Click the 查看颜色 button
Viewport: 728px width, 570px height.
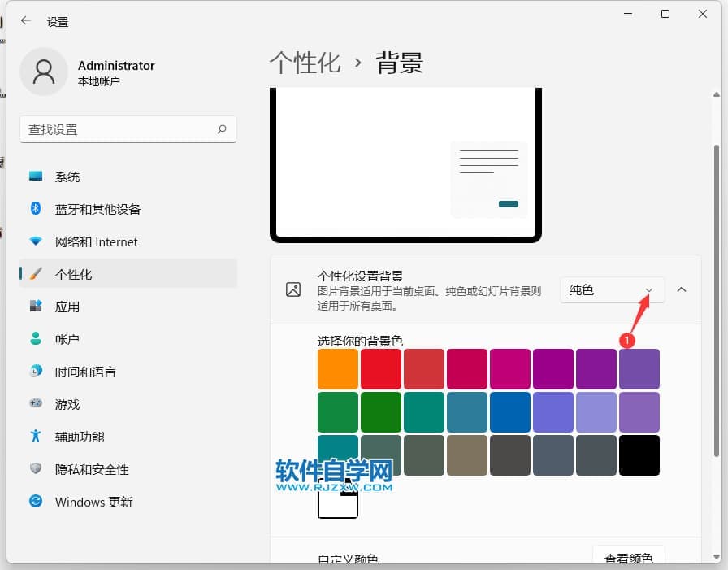[628, 557]
